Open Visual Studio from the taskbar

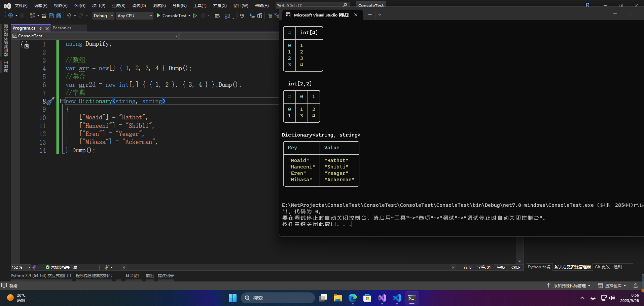tap(382, 298)
